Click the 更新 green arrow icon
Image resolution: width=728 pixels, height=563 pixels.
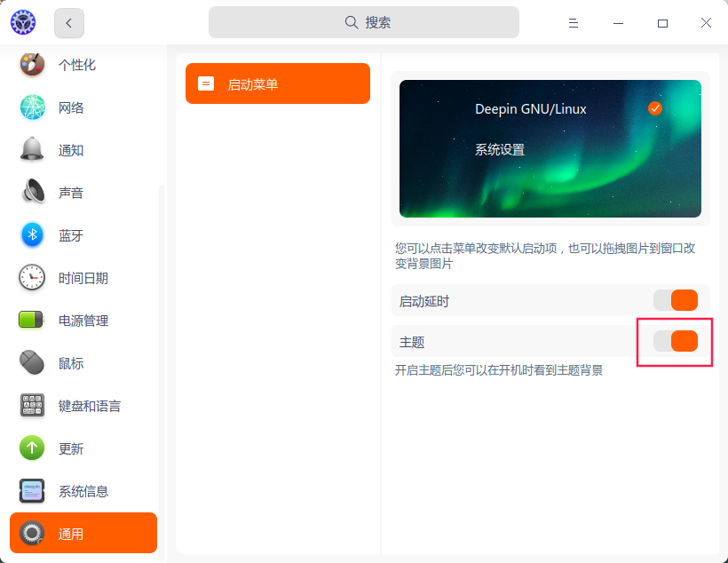[32, 448]
